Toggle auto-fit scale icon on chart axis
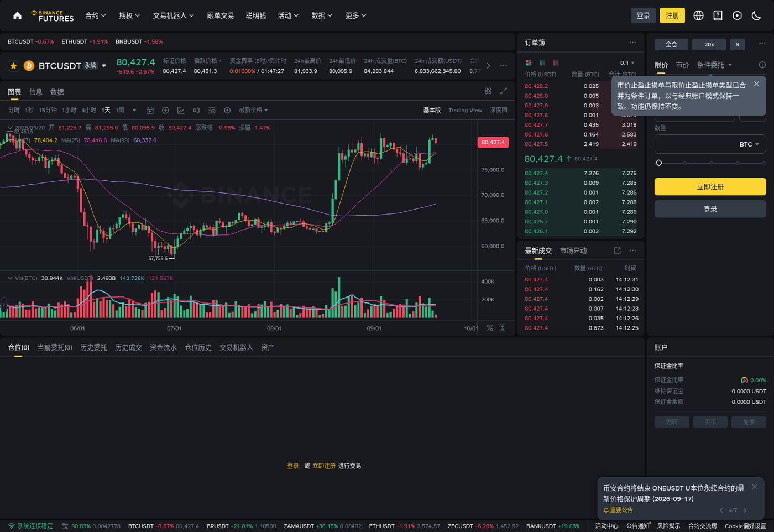 click(503, 328)
